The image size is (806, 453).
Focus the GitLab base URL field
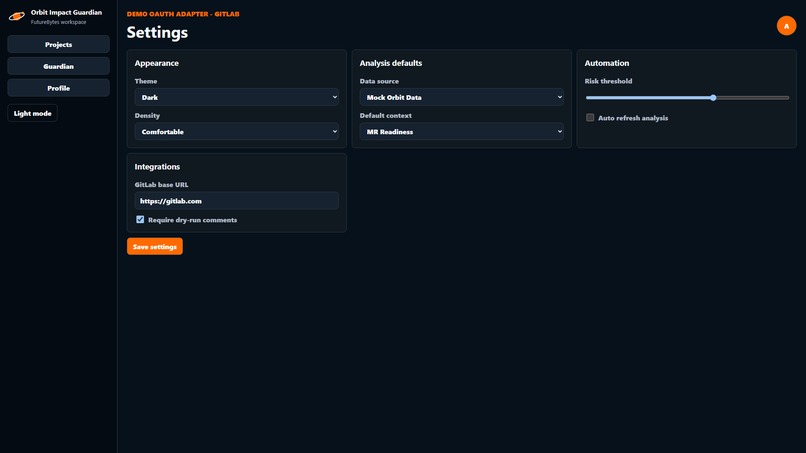[236, 201]
